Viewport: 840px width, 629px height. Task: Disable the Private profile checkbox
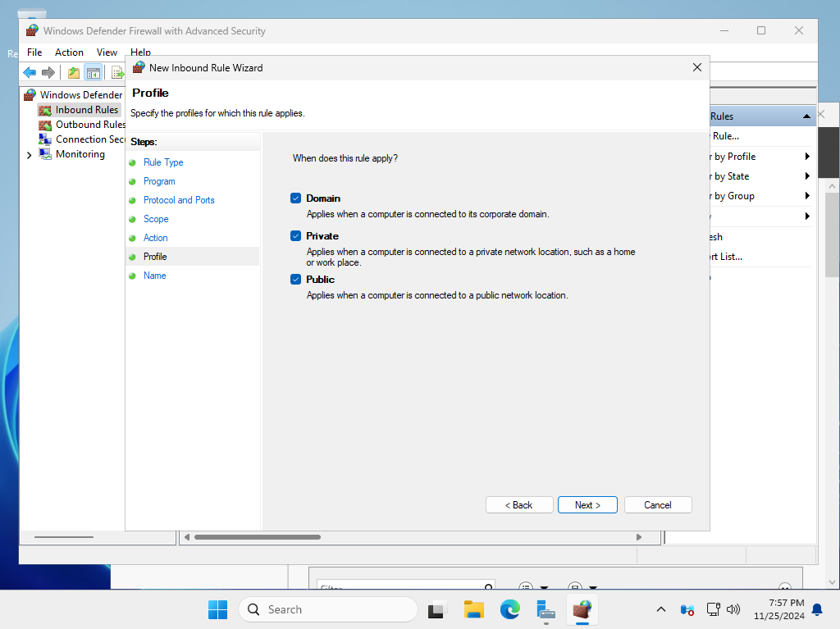point(295,235)
